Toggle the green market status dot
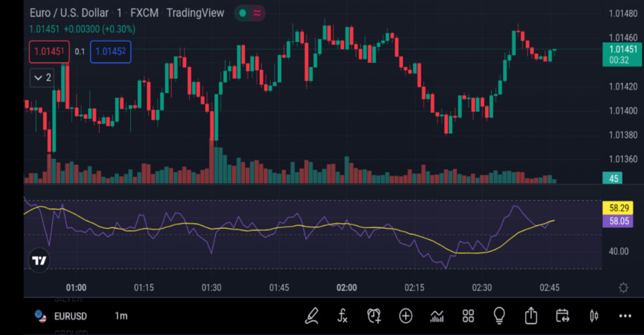 (242, 13)
